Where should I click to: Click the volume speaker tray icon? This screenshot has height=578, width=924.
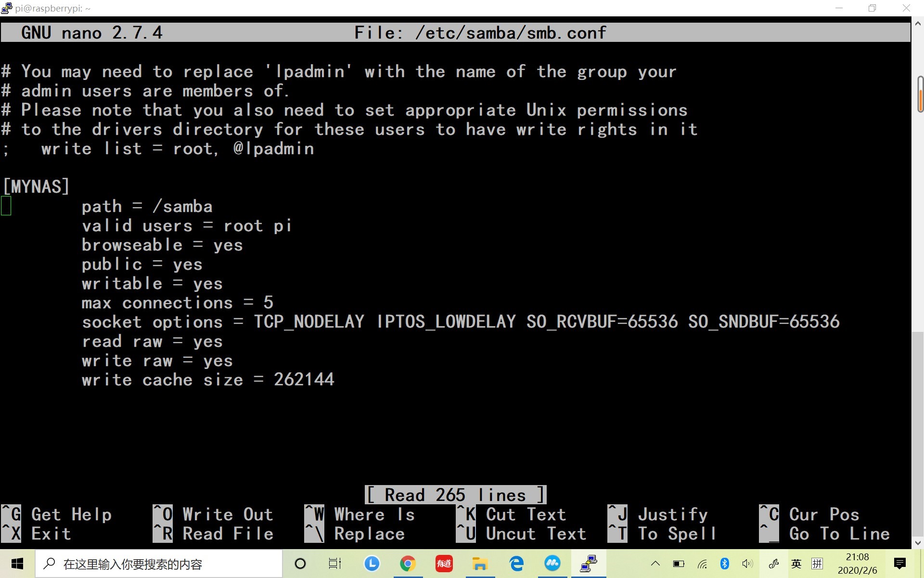tap(747, 564)
